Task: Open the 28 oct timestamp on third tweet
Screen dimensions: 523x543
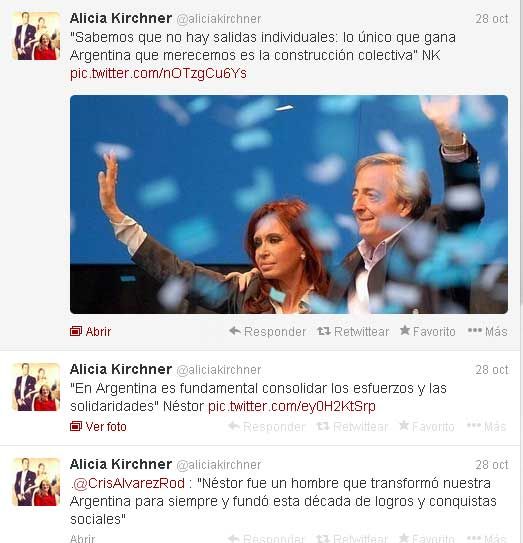Action: click(x=492, y=465)
